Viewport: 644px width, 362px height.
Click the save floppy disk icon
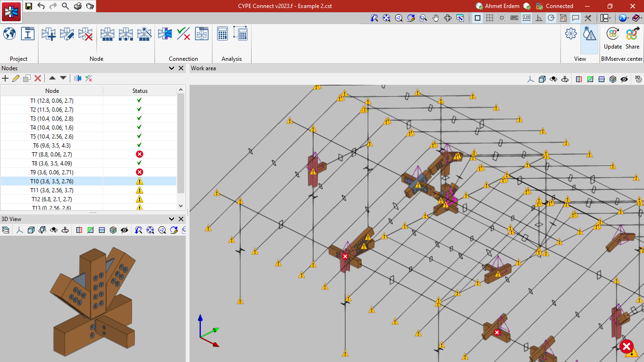pos(29,6)
